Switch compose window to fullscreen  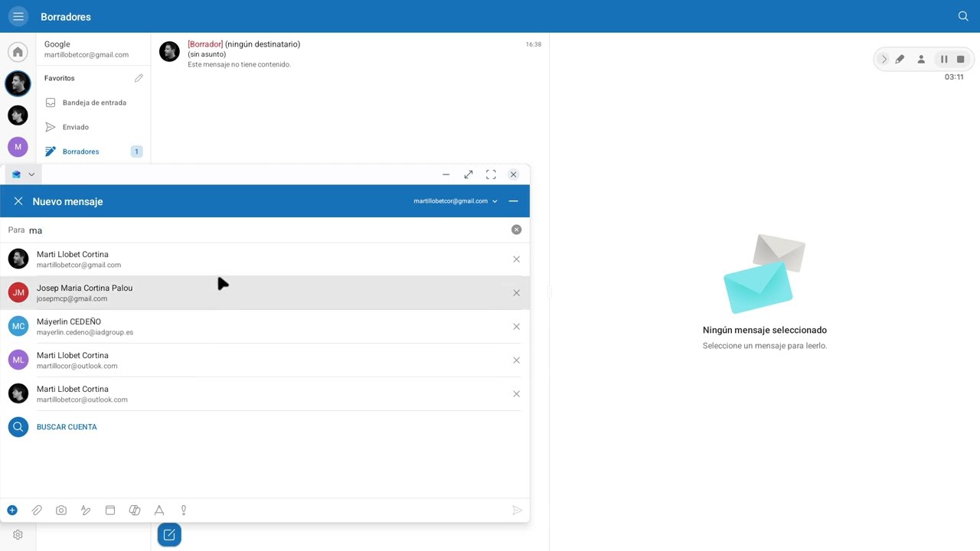tap(491, 174)
